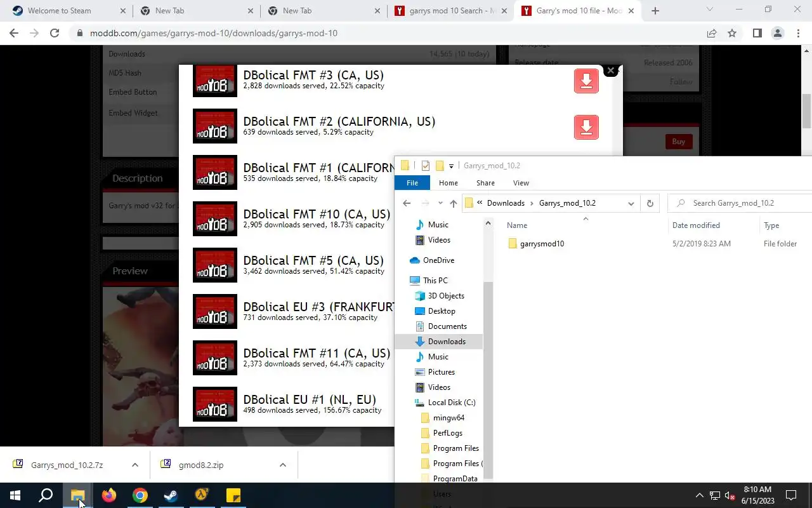812x508 pixels.
Task: Close the mirror list popup
Action: pyautogui.click(x=610, y=70)
